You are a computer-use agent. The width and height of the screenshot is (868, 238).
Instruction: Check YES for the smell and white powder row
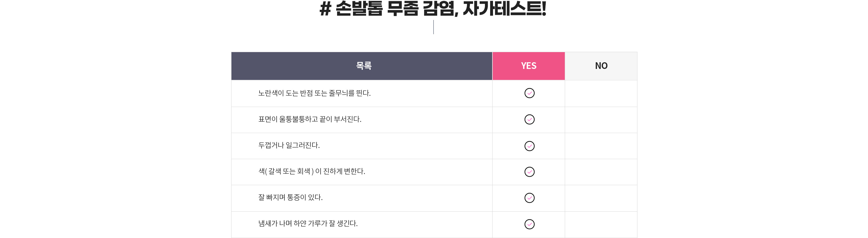pyautogui.click(x=529, y=224)
